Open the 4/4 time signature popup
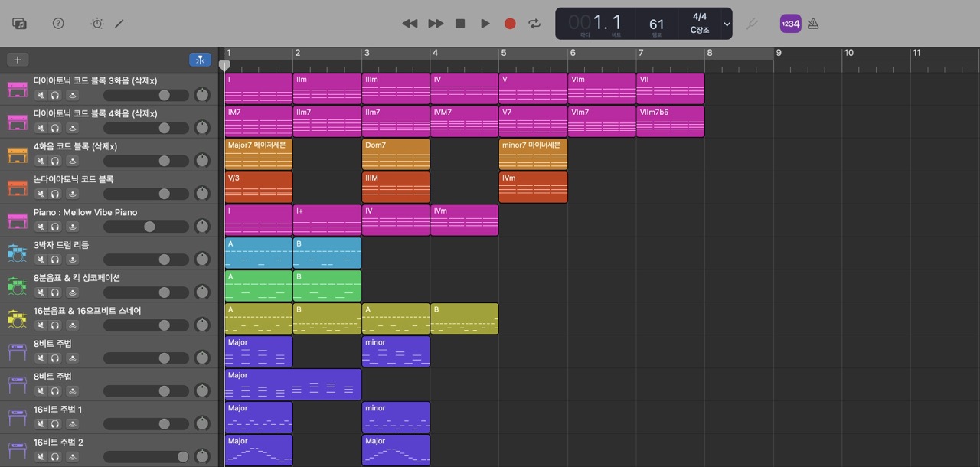Screen dimensions: 980x467 (700, 17)
